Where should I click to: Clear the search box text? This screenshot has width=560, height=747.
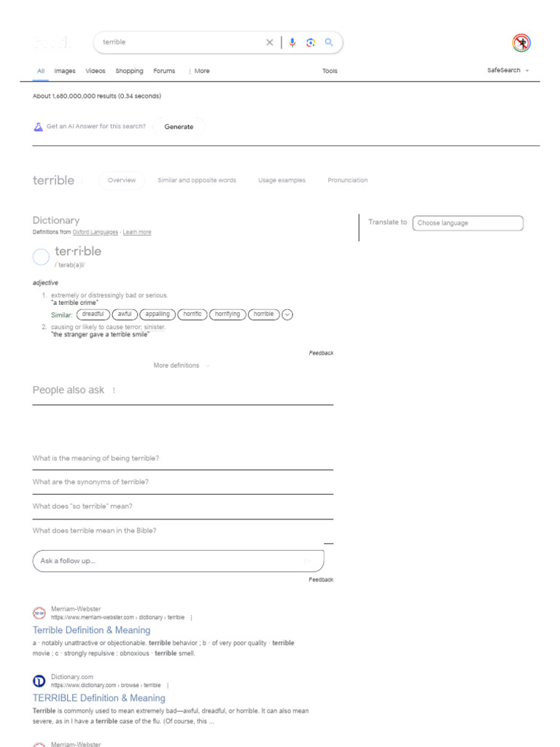(270, 42)
